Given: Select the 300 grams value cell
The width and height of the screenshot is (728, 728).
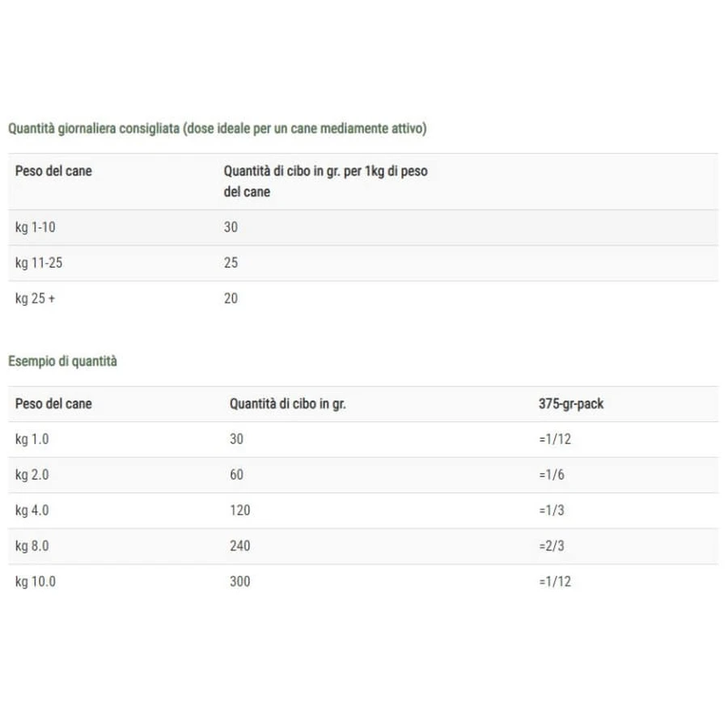Looking at the screenshot, I should [x=240, y=582].
